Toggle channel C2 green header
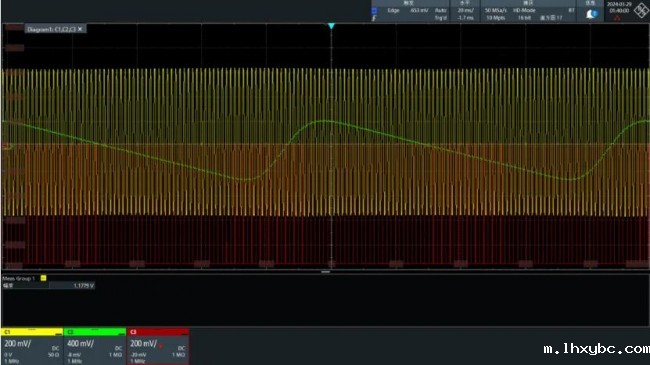Image resolution: width=650 pixels, height=365 pixels. coord(95,332)
